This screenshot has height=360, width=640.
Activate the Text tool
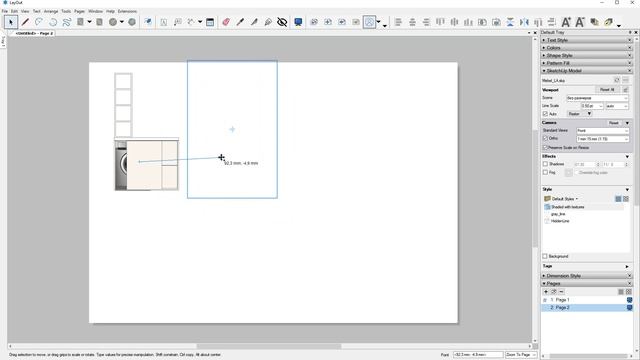pos(164,22)
